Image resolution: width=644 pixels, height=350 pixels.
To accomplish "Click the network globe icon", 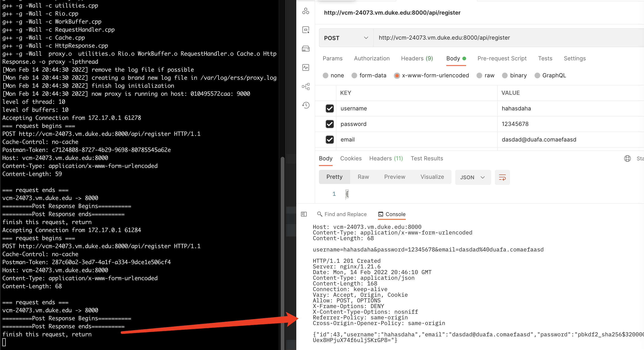I will click(x=627, y=158).
